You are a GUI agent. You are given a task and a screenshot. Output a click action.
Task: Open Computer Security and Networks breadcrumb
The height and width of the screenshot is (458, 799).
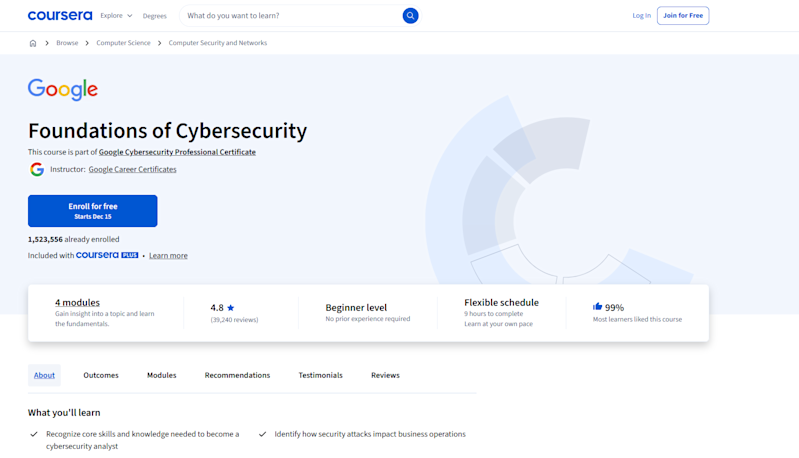pyautogui.click(x=218, y=43)
